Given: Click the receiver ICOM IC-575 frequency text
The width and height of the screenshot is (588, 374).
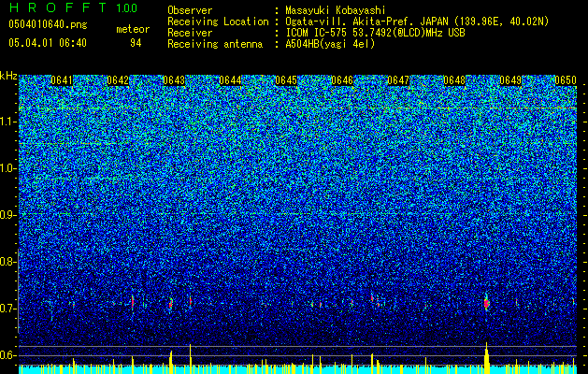Looking at the screenshot, I should 375,33.
